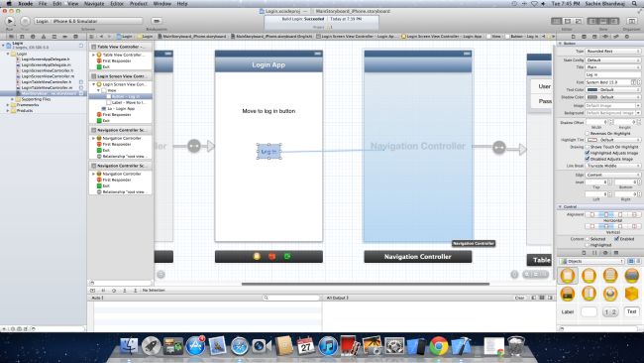644x363 pixels.
Task: Click the Stop button next to Run
Action: [x=25, y=21]
